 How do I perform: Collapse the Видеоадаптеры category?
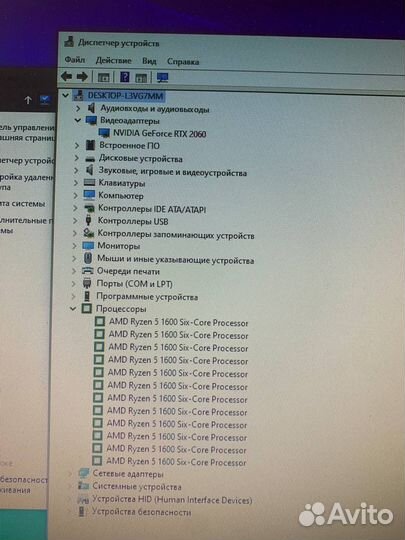[78, 120]
